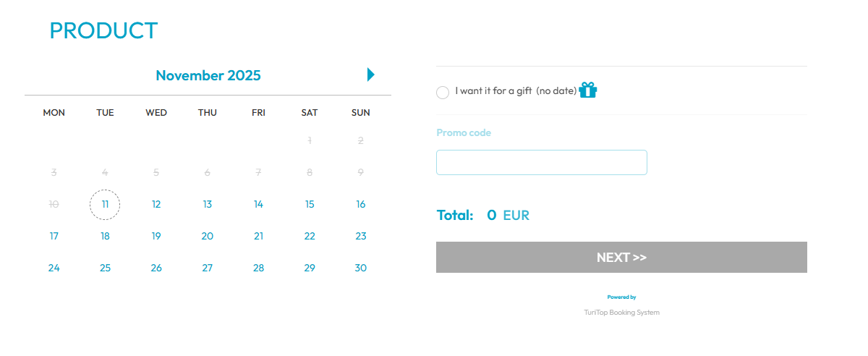Screen dimensions: 868x356
Task: Open the TuriTop Booking System link
Action: pos(621,313)
